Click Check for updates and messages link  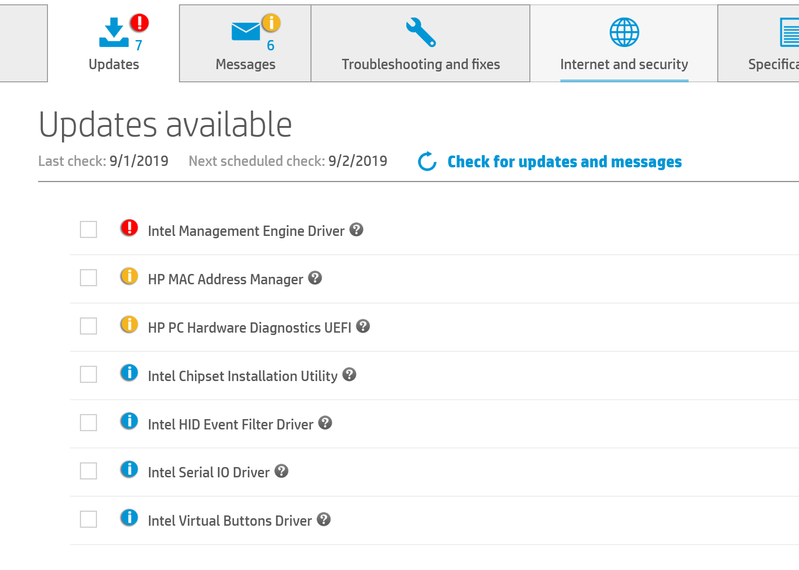click(x=564, y=162)
